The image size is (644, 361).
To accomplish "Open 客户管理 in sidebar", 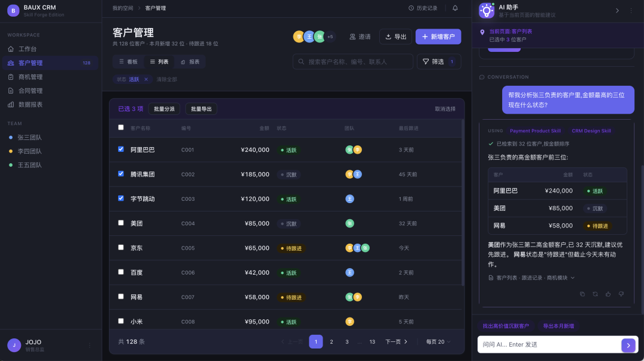I will click(x=51, y=63).
